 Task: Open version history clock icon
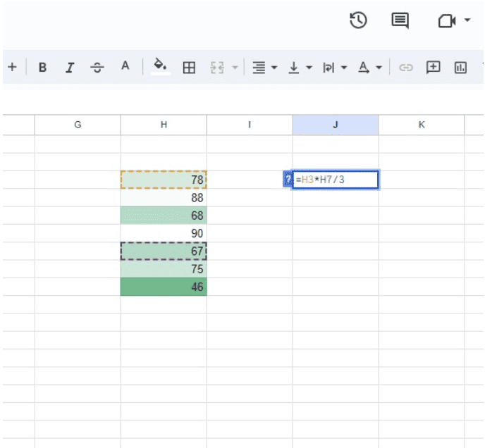click(x=358, y=21)
